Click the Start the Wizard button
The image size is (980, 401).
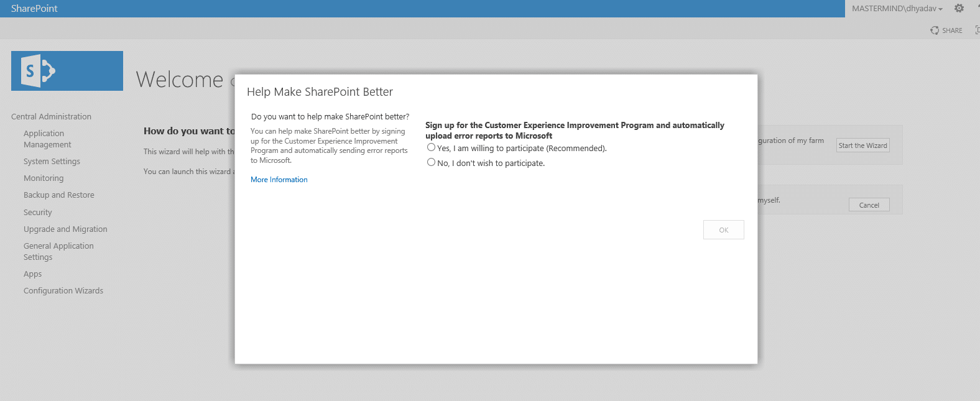pos(862,145)
